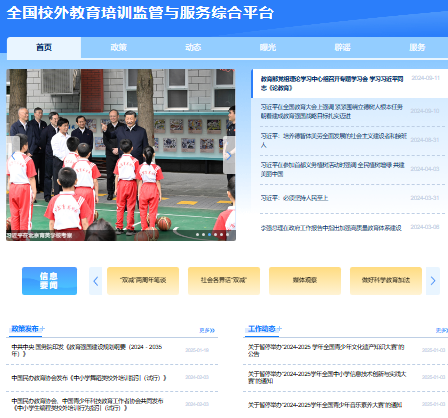Switch to the 政策 tab
Viewport: 448px width, 418px height.
[119, 48]
